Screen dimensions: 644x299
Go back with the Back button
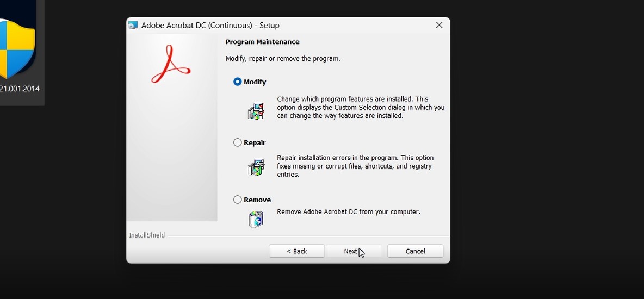pos(296,251)
